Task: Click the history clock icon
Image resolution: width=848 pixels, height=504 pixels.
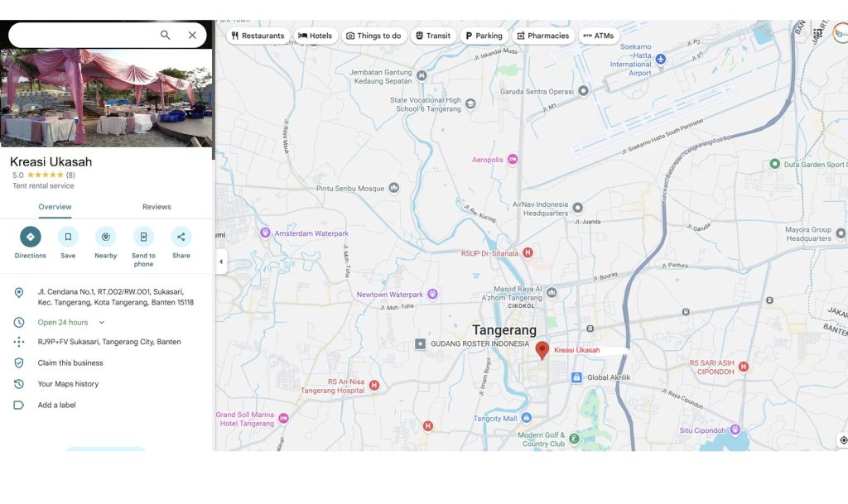Action: [19, 384]
